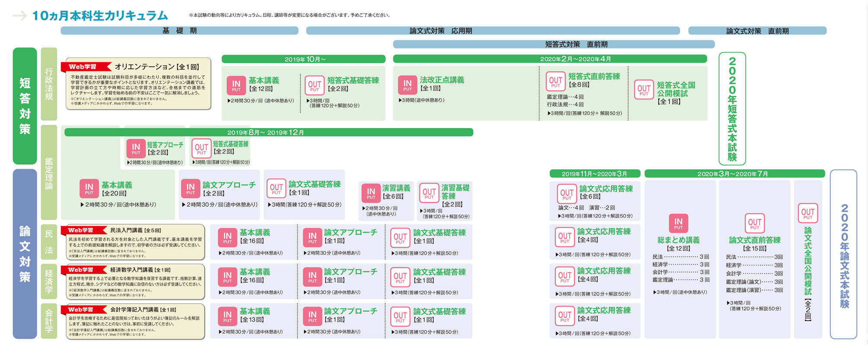Image resolution: width=868 pixels, height=347 pixels.
Task: Select the OUT PUT icon beside 短答式直前答練
Action: click(x=555, y=82)
